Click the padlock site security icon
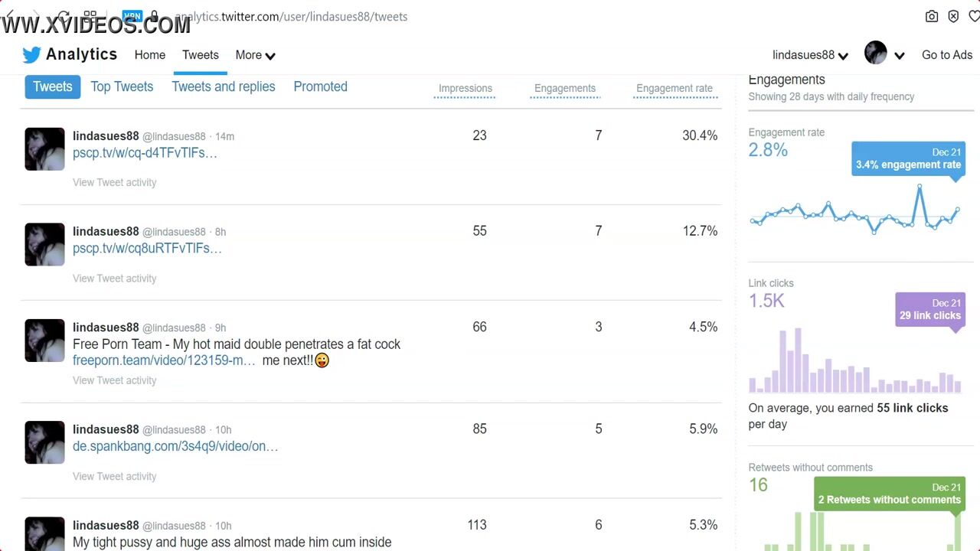Viewport: 980px width, 551px height. tap(155, 16)
